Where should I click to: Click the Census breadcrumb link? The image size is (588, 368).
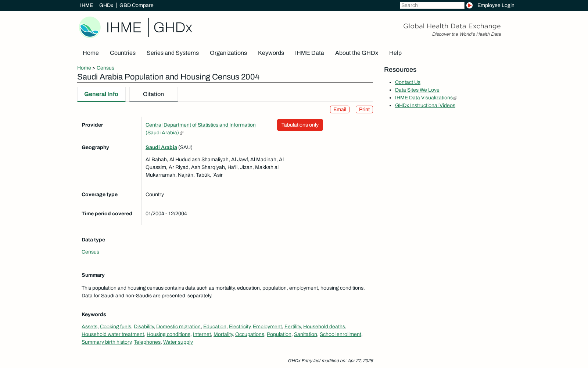[105, 68]
